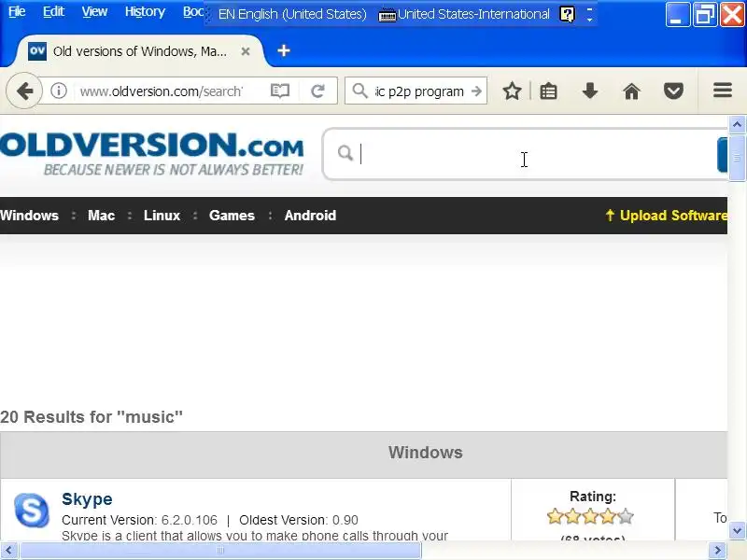Open the Edit menu
The image size is (747, 560).
pos(53,11)
